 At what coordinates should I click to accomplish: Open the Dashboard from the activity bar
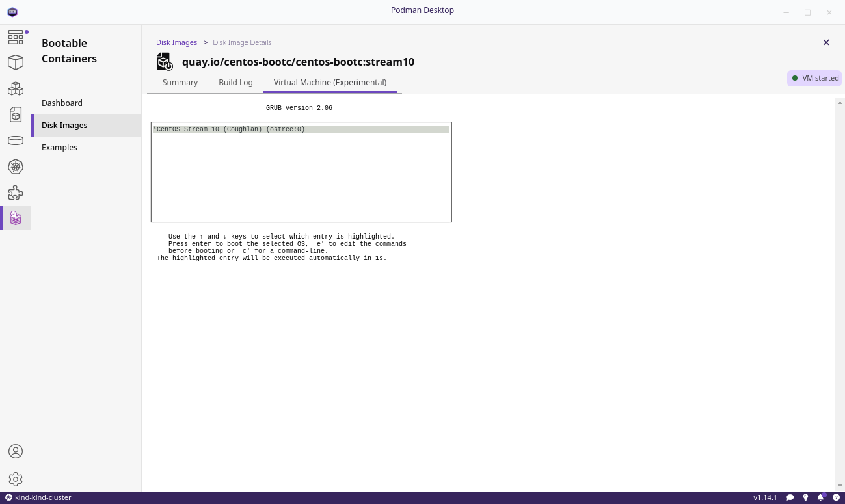pyautogui.click(x=16, y=37)
